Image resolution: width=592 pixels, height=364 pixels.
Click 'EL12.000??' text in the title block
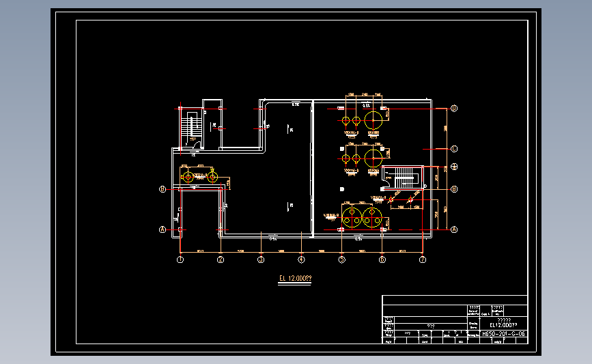tap(504, 325)
